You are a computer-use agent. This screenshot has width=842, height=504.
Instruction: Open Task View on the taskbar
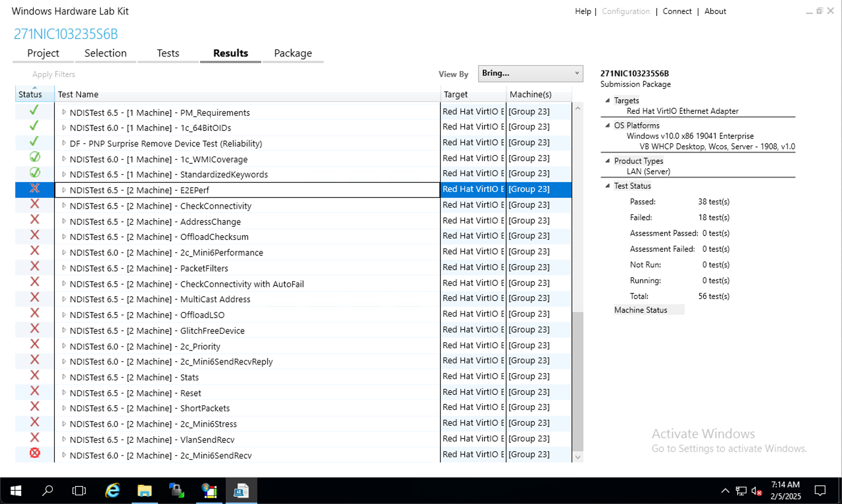[x=79, y=491]
